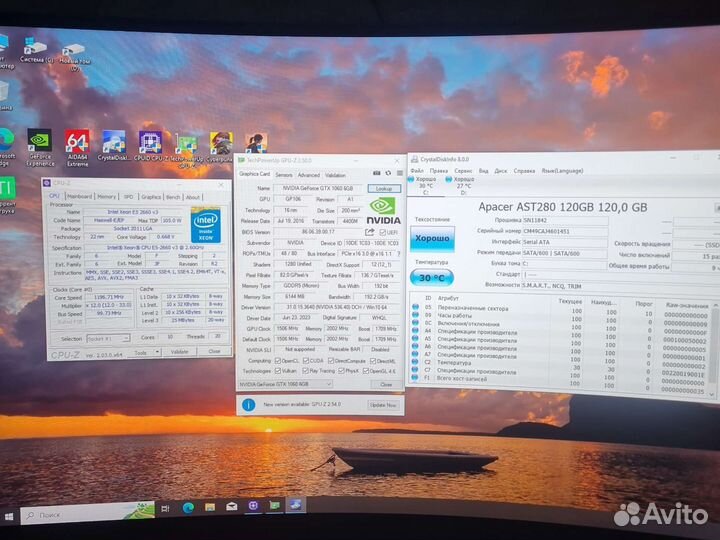Select the C: disk tab in CrystalDiskInfo
The image size is (720, 540).
point(426,186)
